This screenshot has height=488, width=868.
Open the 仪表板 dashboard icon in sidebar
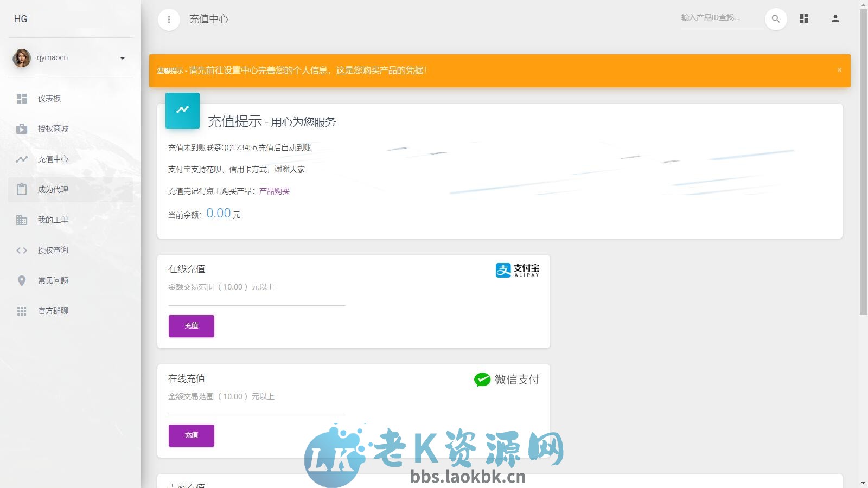tap(22, 99)
